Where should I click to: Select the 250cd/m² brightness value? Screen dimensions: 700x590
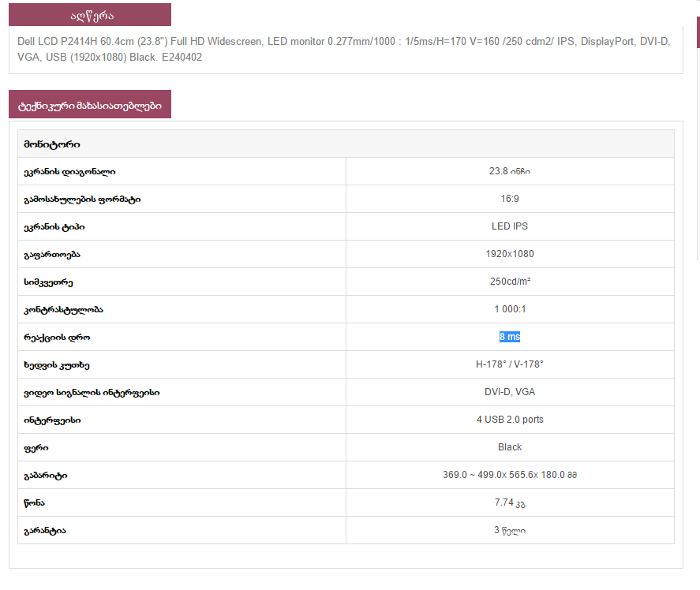click(510, 282)
